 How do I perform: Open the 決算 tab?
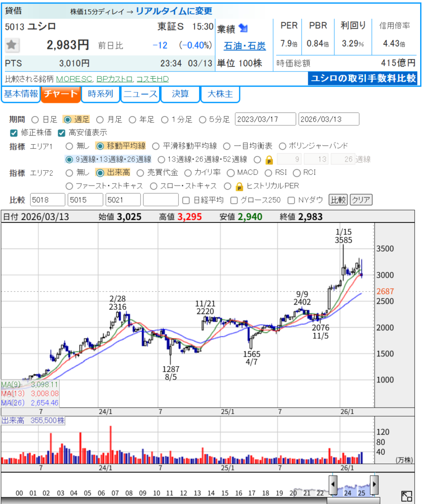click(180, 94)
